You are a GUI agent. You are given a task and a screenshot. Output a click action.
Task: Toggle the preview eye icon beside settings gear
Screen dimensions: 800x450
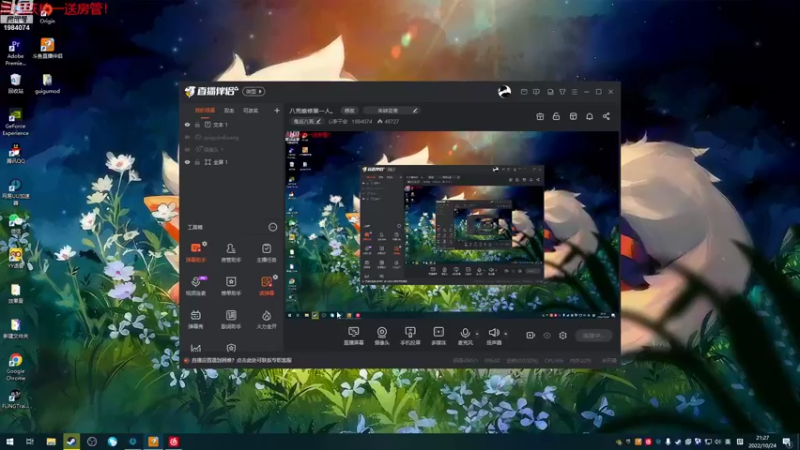tap(547, 335)
